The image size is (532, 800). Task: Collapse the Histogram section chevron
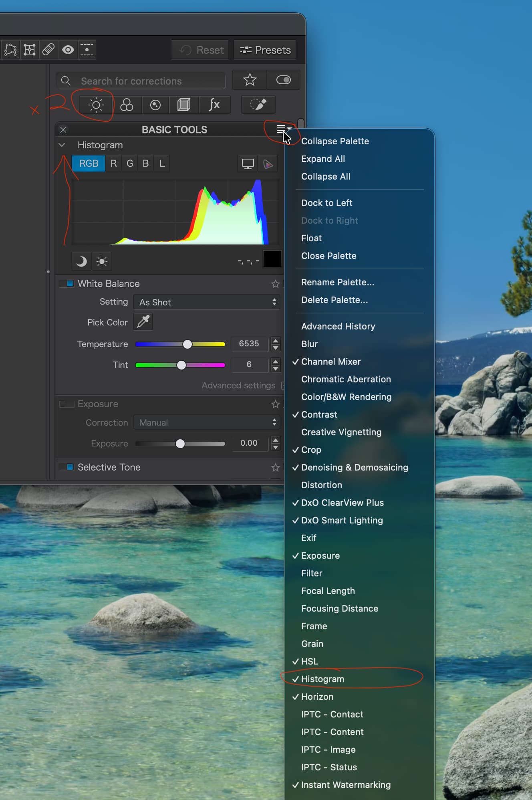pyautogui.click(x=62, y=145)
